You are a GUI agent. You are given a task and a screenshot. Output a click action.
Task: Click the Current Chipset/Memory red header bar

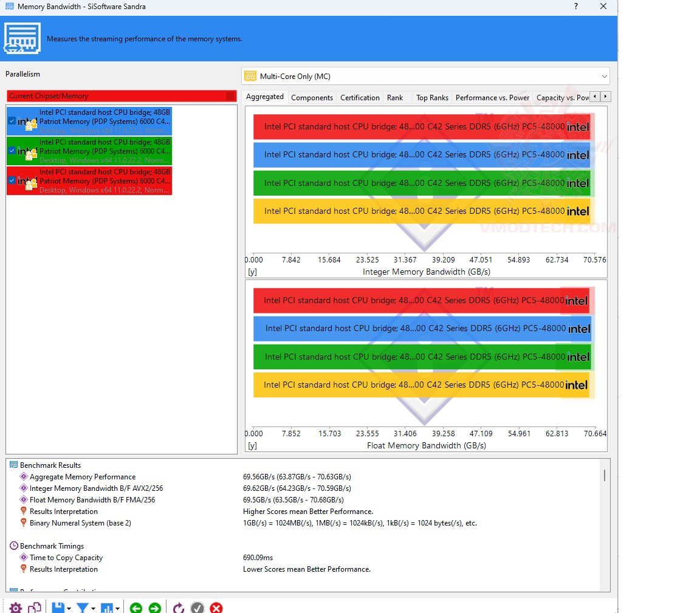[122, 96]
